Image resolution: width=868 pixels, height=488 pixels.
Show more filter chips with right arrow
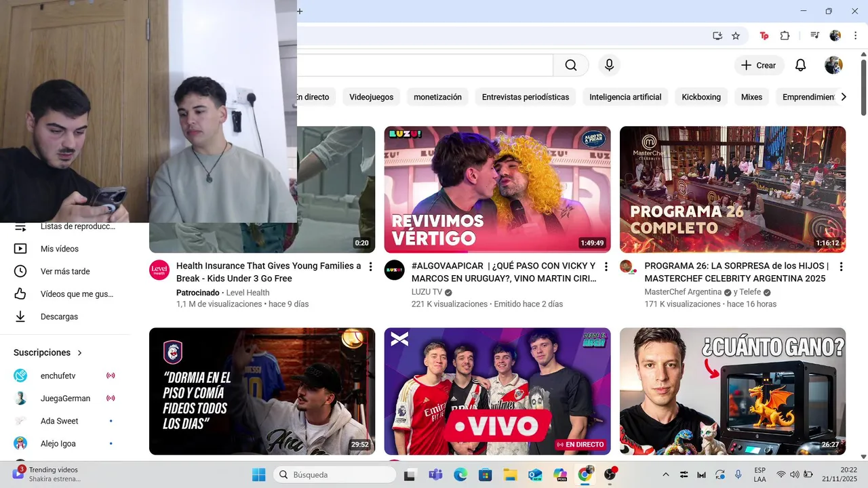pyautogui.click(x=844, y=97)
